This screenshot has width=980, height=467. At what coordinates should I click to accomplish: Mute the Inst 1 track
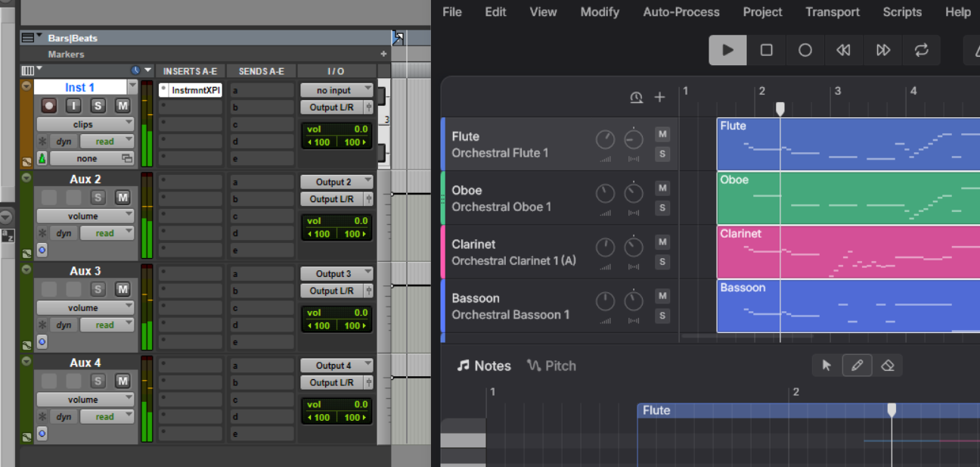[x=122, y=106]
